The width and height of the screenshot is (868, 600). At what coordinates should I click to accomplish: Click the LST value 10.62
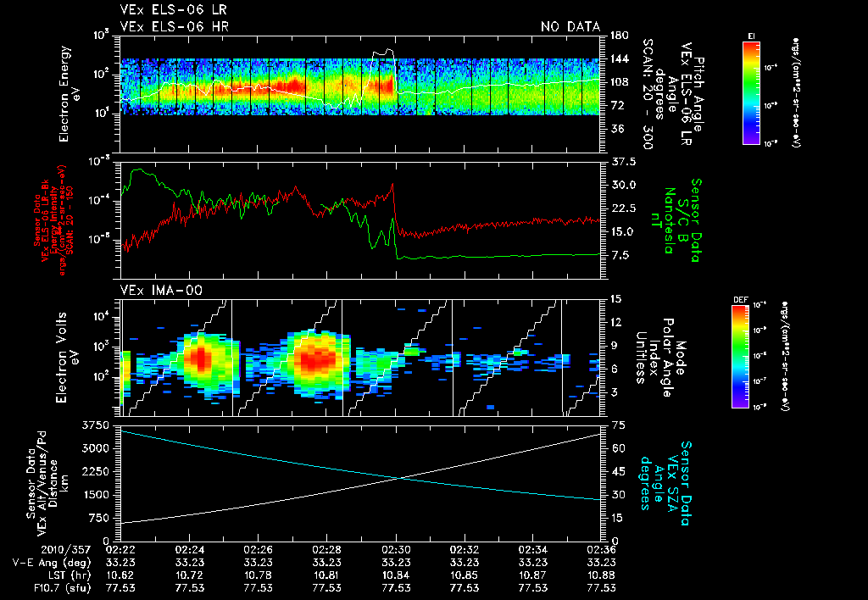[120, 575]
